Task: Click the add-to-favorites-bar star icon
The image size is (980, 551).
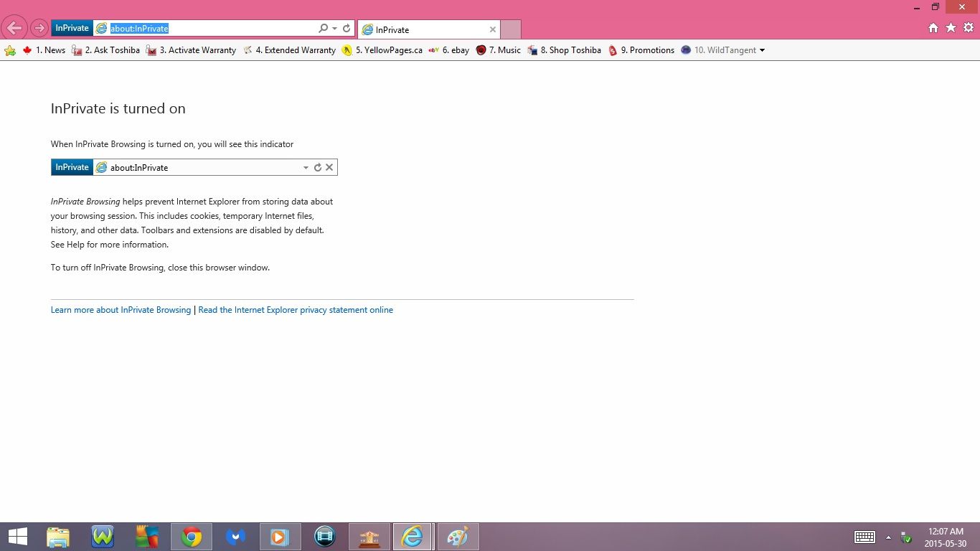Action: click(9, 50)
